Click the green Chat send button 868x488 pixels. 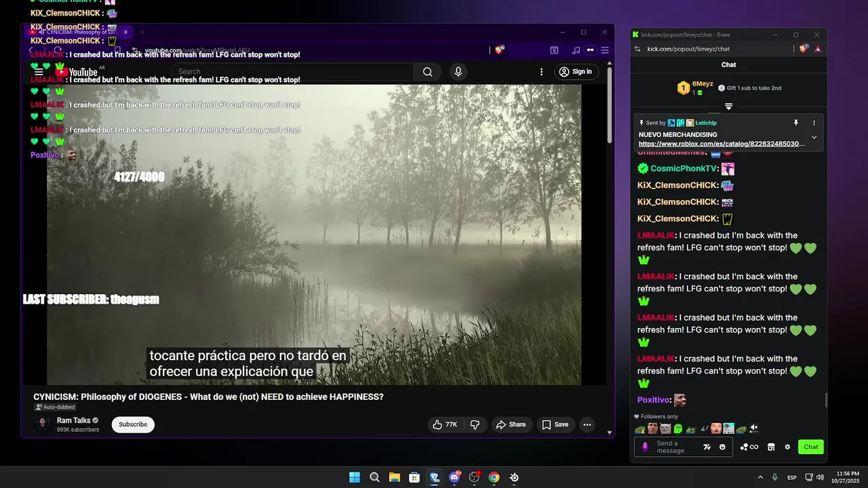[x=811, y=447]
